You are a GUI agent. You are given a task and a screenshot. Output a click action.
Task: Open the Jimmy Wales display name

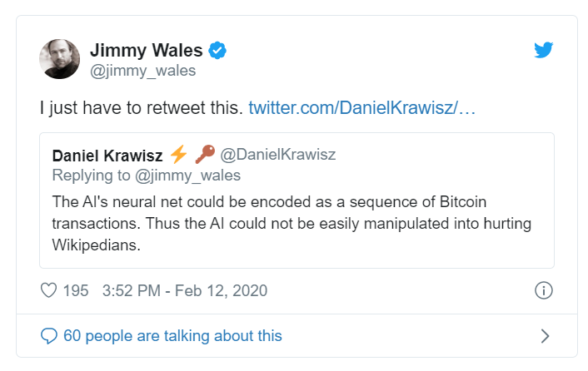[146, 51]
